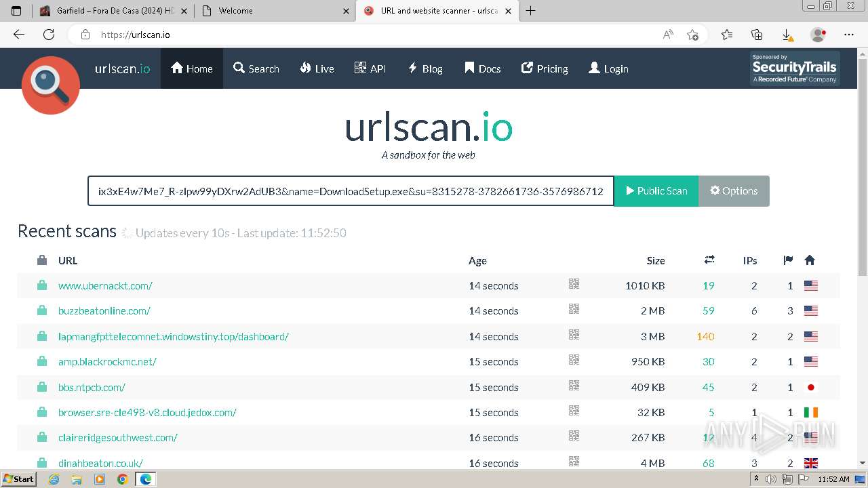
Task: Open the Pricing page
Action: pyautogui.click(x=545, y=68)
